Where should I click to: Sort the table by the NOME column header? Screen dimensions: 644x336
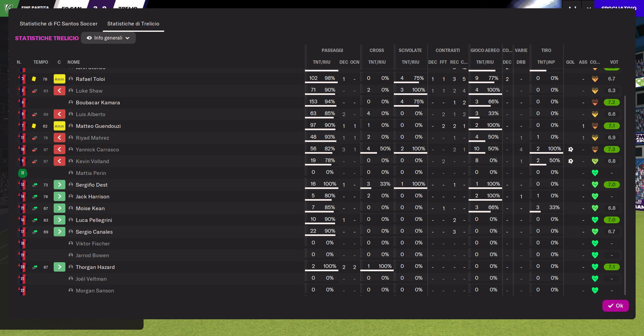(x=74, y=62)
